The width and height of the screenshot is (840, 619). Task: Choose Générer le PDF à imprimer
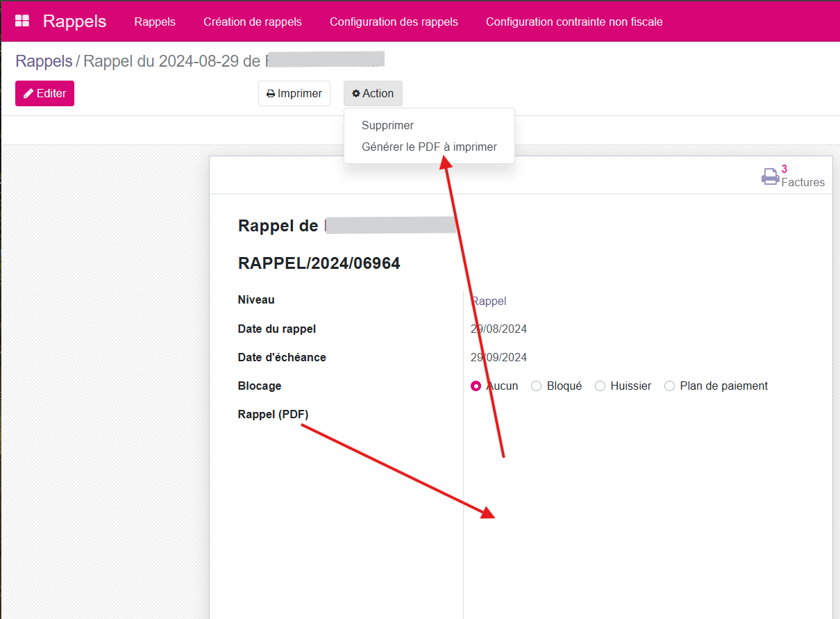[x=429, y=147]
